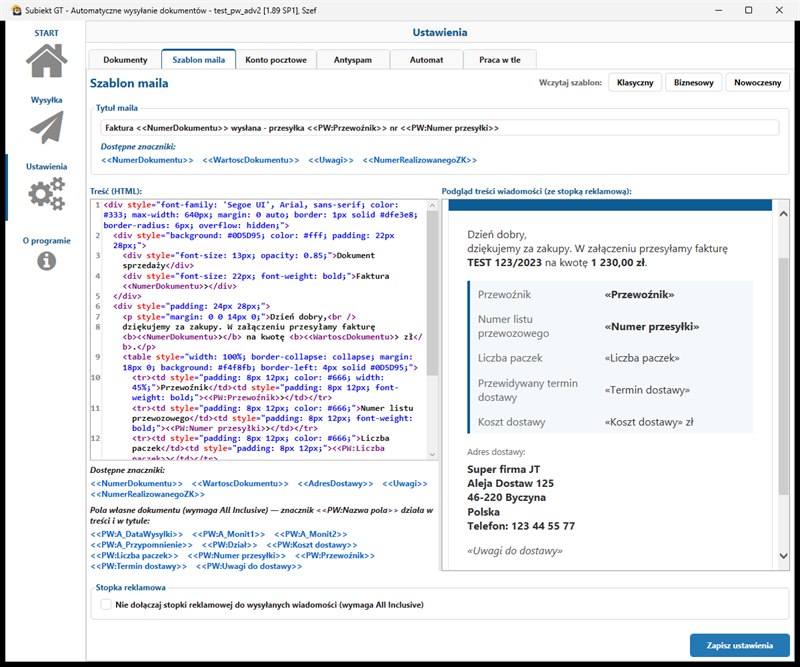Click line number 10 in the HTML editor

click(96, 378)
